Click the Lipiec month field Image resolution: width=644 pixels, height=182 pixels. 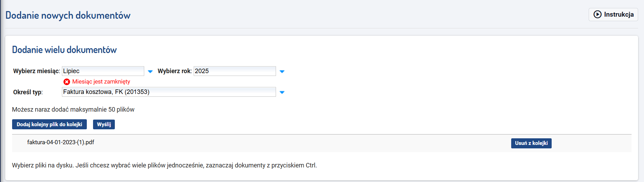(x=103, y=71)
